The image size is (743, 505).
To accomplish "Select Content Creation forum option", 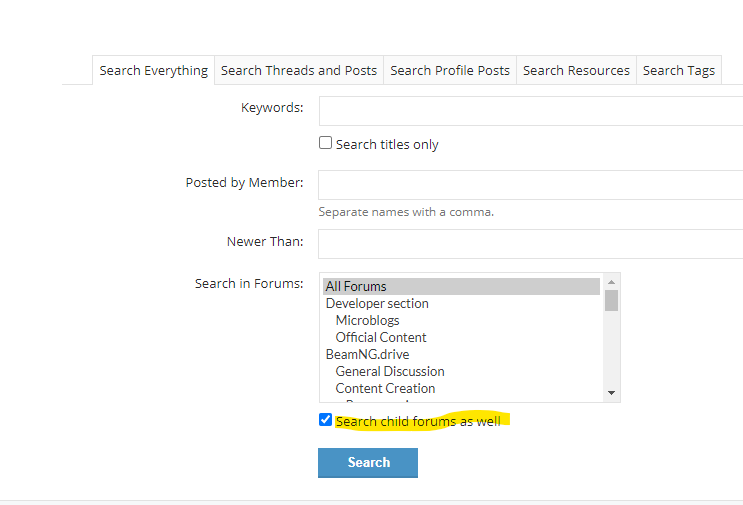I will 385,389.
